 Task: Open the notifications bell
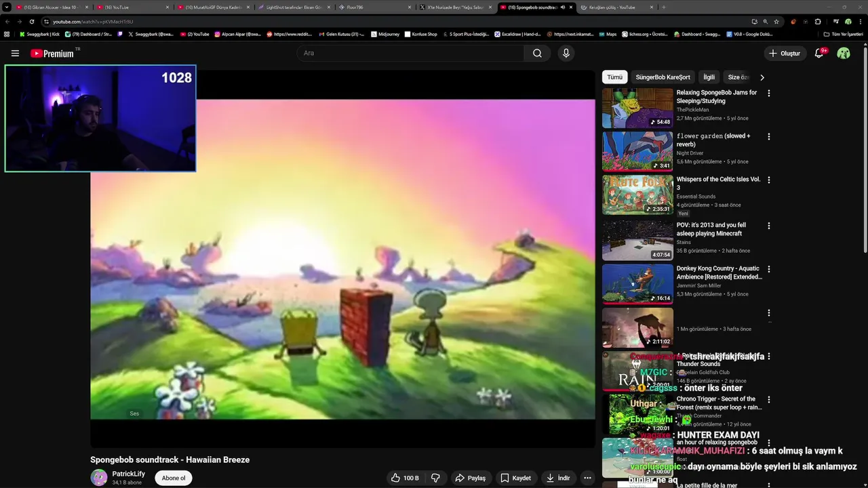coord(819,54)
